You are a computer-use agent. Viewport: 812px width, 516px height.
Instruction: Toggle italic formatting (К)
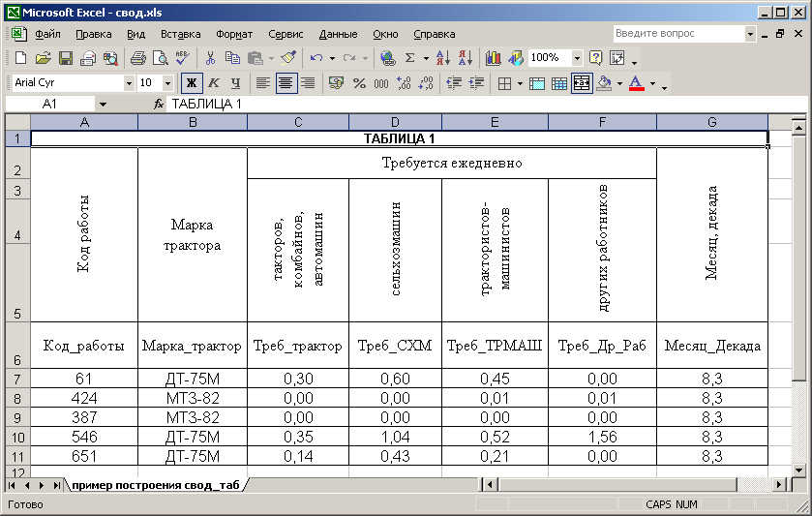[x=213, y=83]
